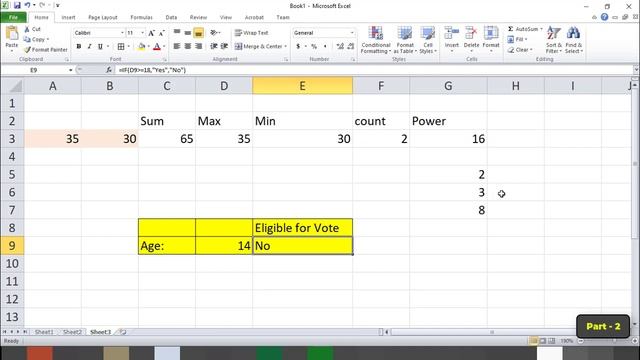
Task: Click Insert cells icon
Action: point(451,33)
